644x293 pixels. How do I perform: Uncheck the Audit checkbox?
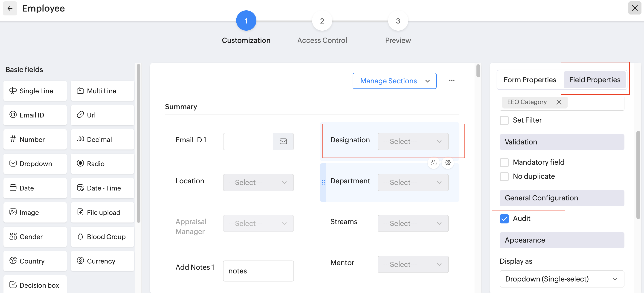(504, 219)
